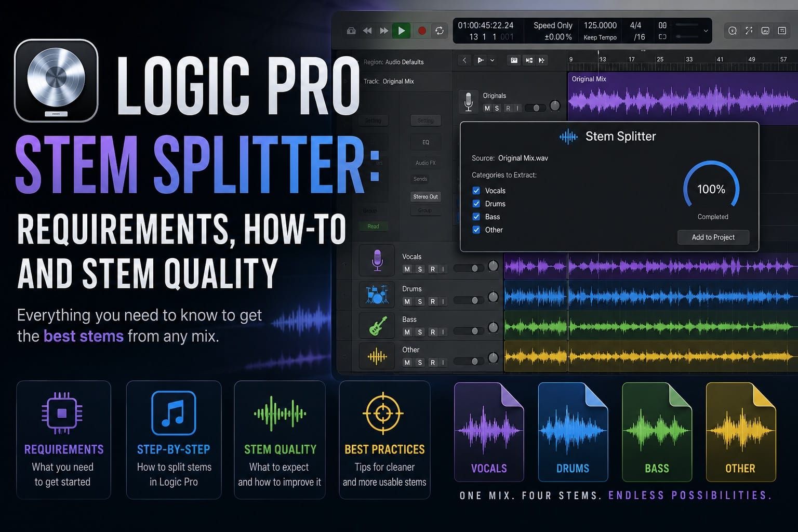Open Smart Controls with the wand-like toolbar icon

tap(749, 31)
